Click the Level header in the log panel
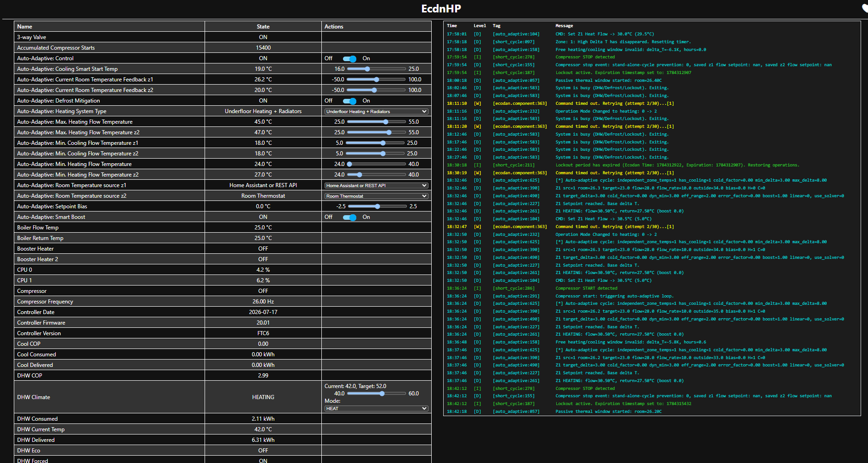The height and width of the screenshot is (463, 868). point(480,26)
